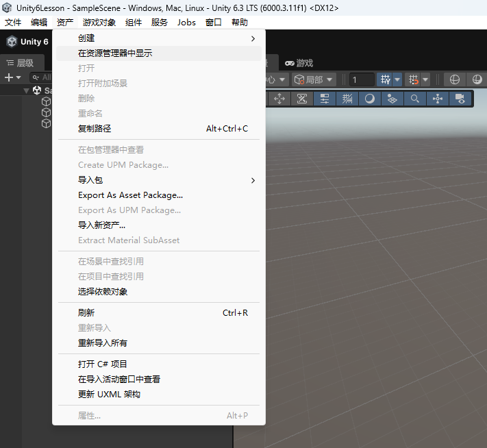Click the magnifier search overlay icon

414,99
